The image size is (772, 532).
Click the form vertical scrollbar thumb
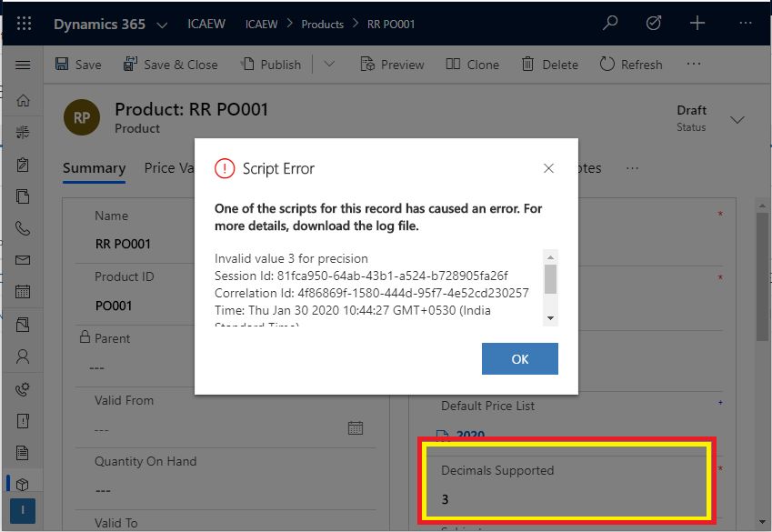[x=762, y=276]
